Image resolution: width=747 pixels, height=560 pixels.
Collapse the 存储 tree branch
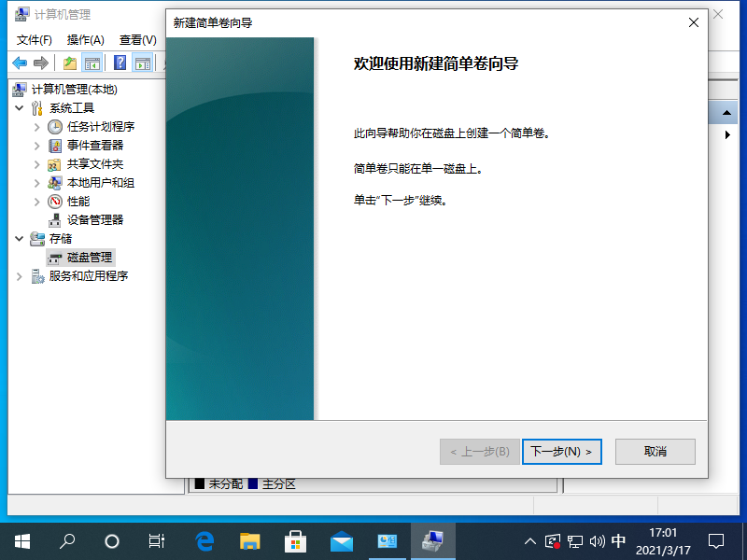tap(21, 238)
